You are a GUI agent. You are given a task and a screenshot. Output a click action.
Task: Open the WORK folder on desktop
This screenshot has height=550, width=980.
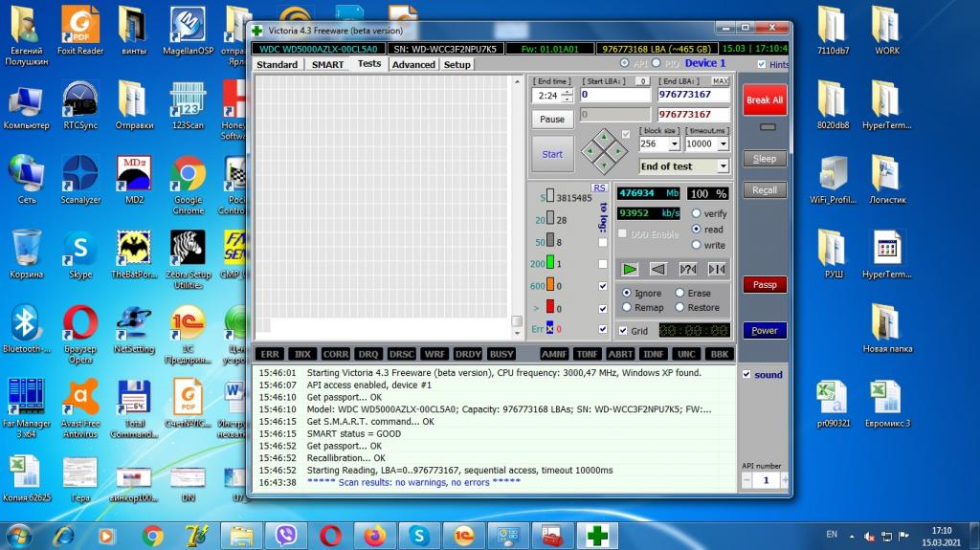pos(887,32)
